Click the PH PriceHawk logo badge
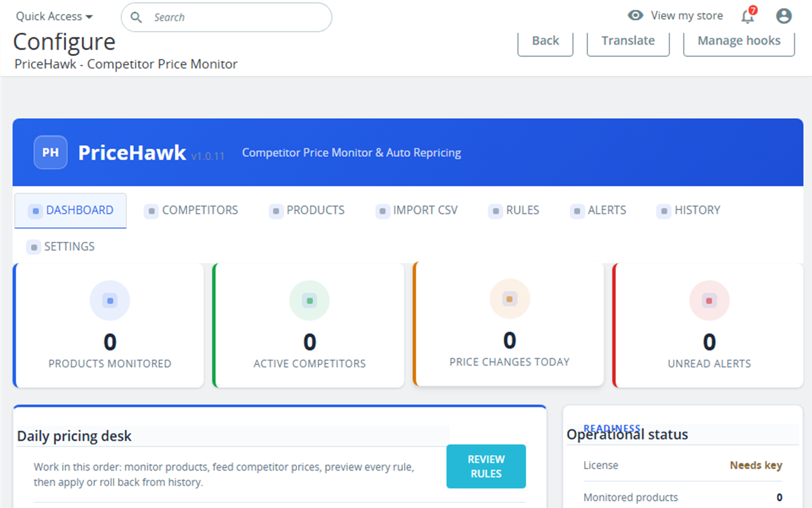The width and height of the screenshot is (812, 508). click(x=51, y=152)
